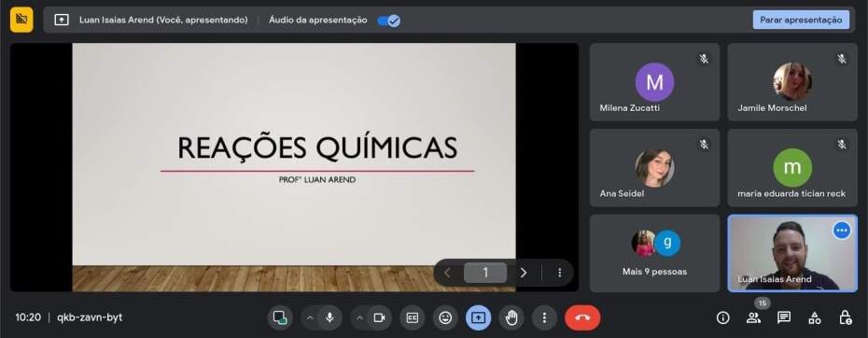Viewport: 868px width, 338px height.
Task: Click the present screen icon
Action: point(478,317)
